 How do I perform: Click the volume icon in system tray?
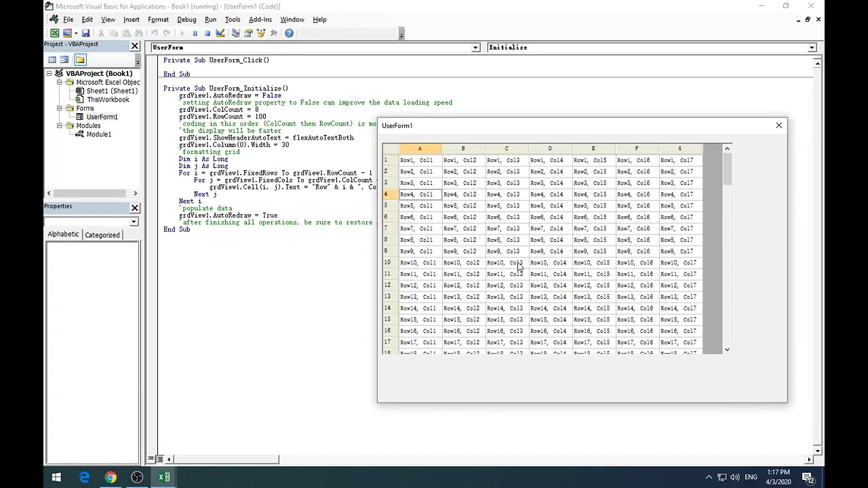[x=735, y=477]
